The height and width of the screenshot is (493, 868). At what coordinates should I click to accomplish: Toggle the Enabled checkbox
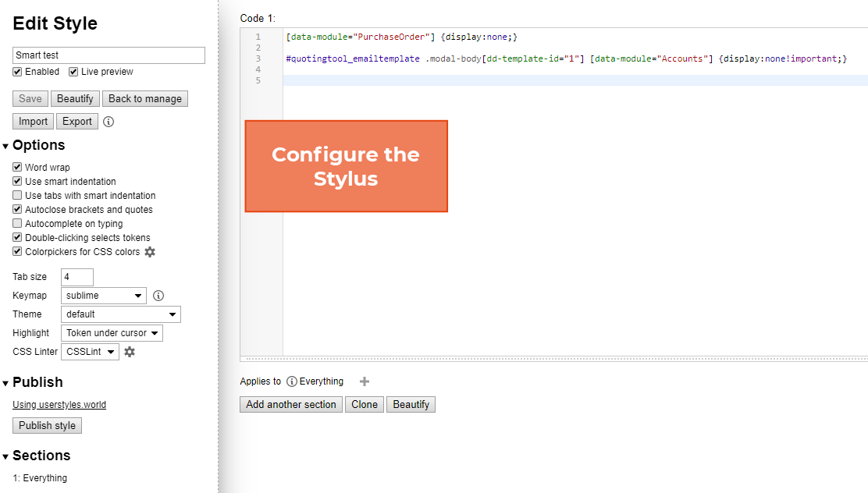tap(17, 72)
